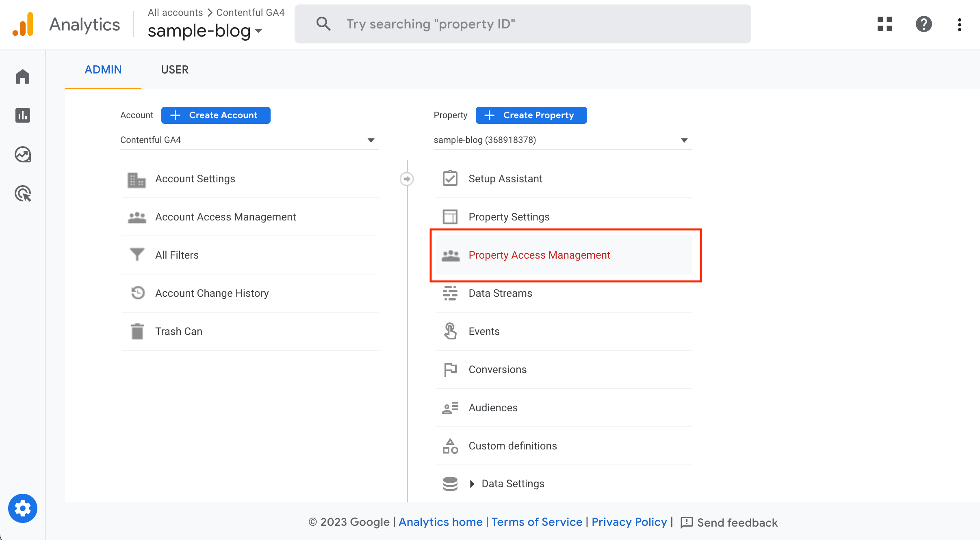Screen dimensions: 980x540
Task: Expand the Data Settings section
Action: [472, 484]
